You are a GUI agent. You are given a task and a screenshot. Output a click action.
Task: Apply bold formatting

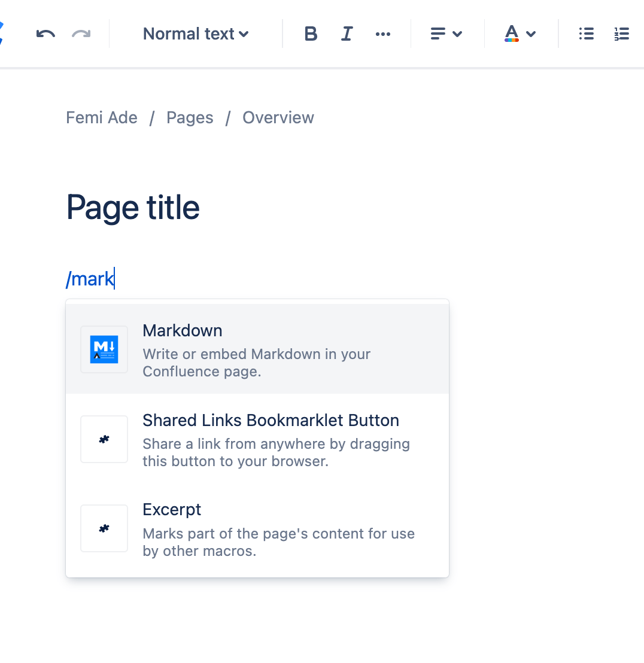point(311,34)
